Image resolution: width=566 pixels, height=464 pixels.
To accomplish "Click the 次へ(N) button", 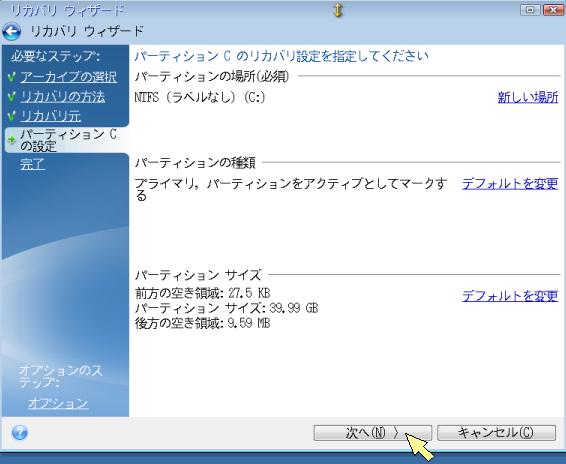I will [x=373, y=433].
